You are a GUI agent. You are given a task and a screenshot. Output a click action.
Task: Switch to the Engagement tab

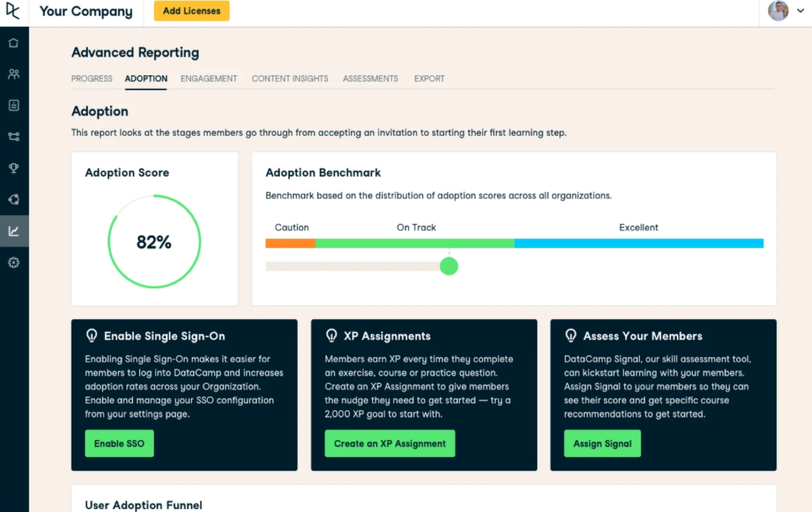tap(209, 79)
